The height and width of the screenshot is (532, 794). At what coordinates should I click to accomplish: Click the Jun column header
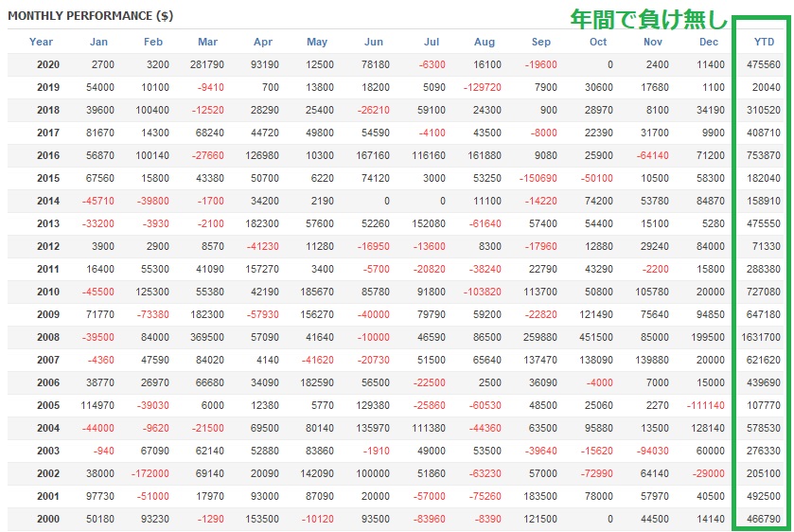coord(374,42)
